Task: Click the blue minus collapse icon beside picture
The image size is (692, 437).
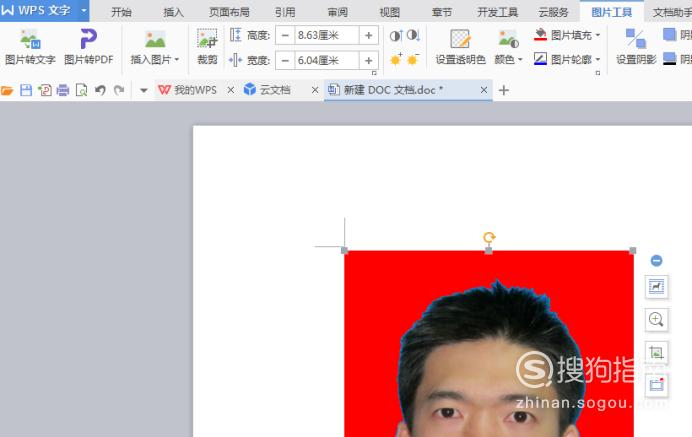Action: [656, 261]
